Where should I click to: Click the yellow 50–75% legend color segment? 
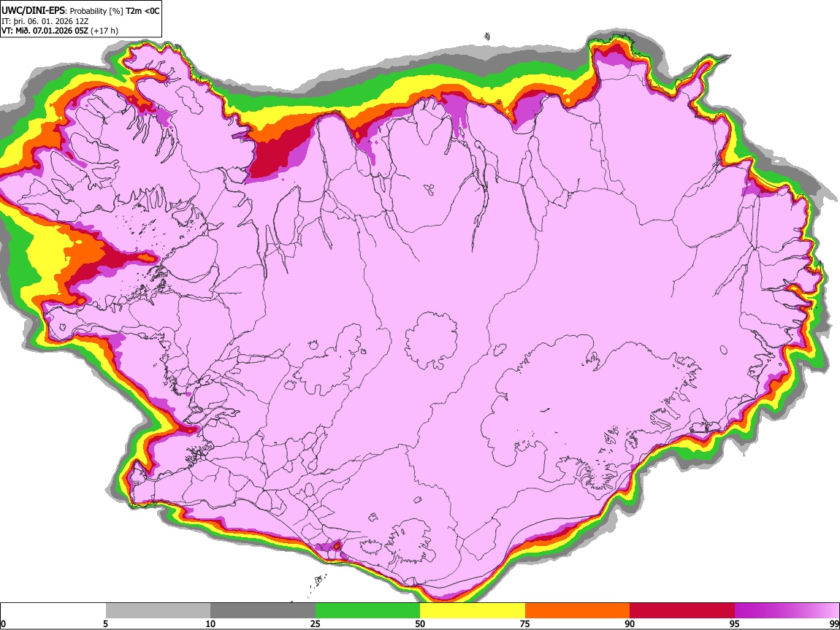pos(473,611)
